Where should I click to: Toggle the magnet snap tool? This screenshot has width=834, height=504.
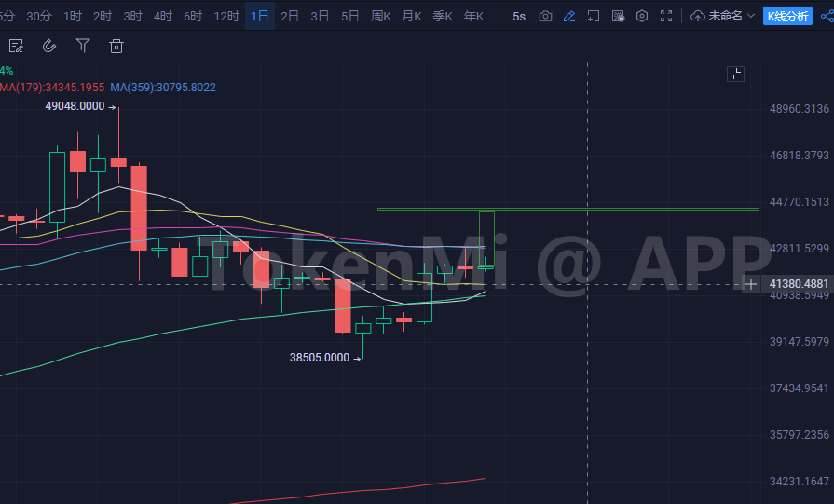point(49,46)
